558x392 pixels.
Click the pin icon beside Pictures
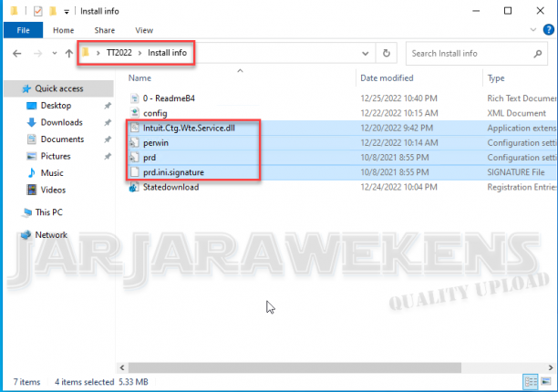point(108,156)
